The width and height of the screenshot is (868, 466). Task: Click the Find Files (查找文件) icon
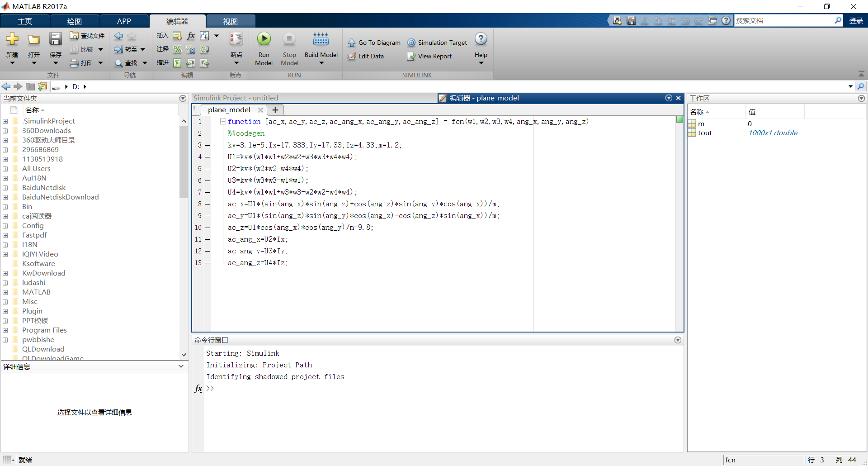pyautogui.click(x=74, y=36)
